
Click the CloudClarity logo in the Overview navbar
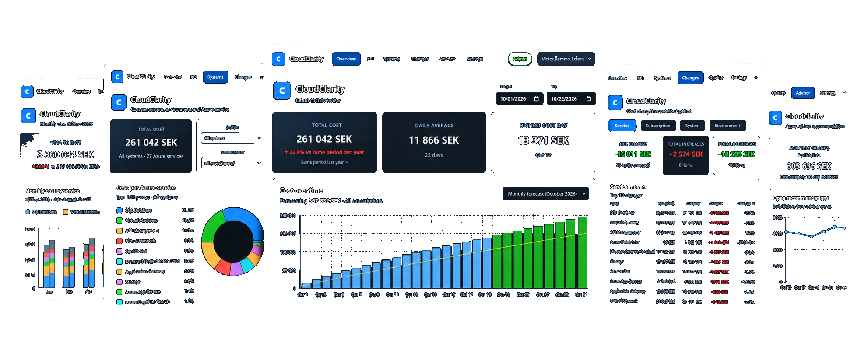coord(278,59)
